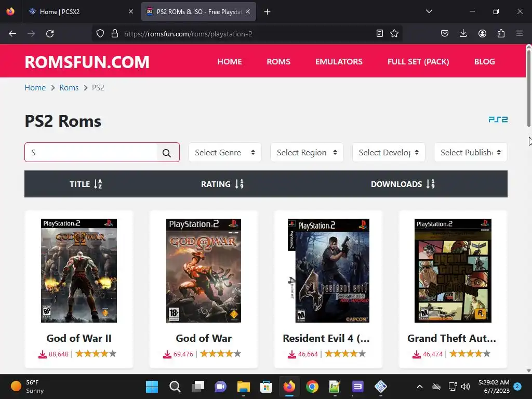Open the PCSX2 icon on the taskbar
532x399 pixels.
[381, 387]
